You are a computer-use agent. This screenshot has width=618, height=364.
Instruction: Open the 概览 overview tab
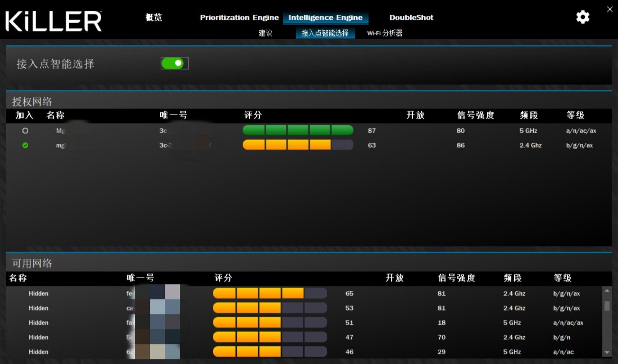(154, 18)
